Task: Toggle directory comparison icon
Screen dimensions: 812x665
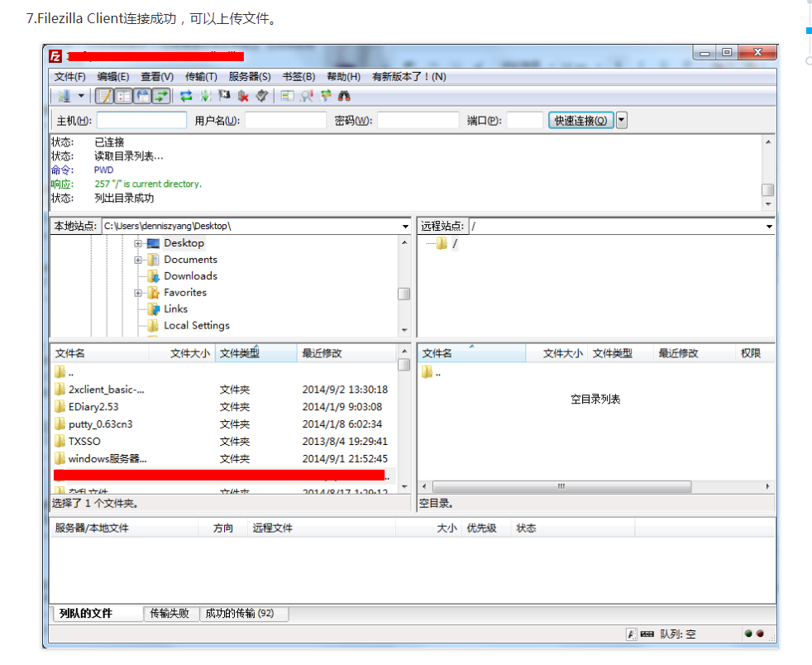Action: pos(307,96)
